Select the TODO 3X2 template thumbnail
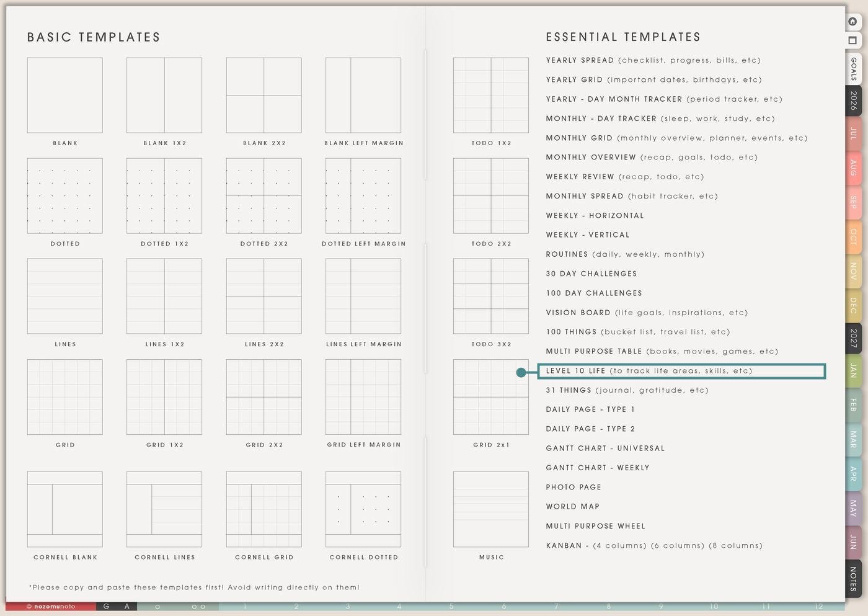Viewport: 868px width, 616px height. tap(491, 297)
